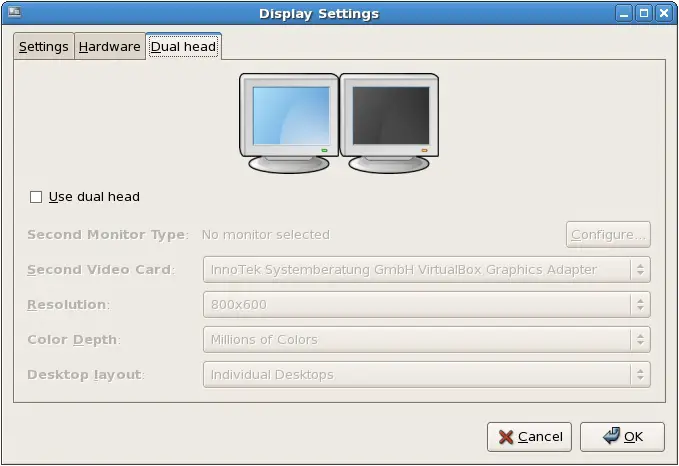
Task: Open the Resolution 800x600 dropdown
Action: click(x=426, y=305)
